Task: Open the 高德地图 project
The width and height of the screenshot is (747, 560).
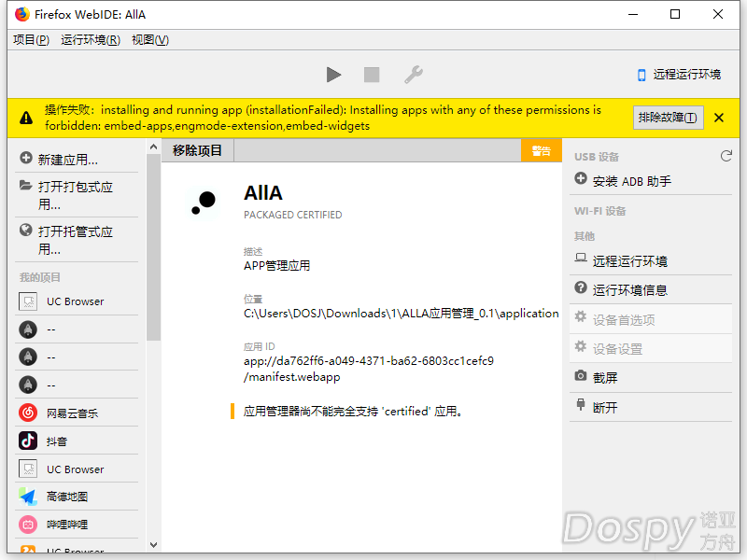Action: 66,497
